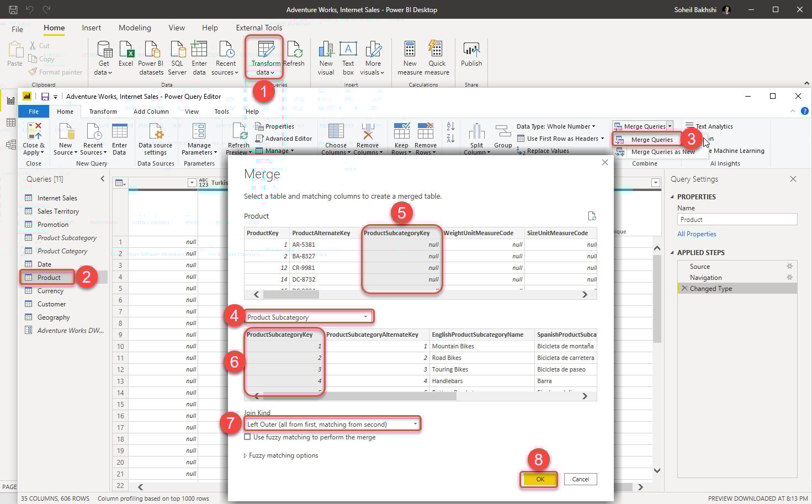
Task: Click Cancel in Merge dialog
Action: (x=580, y=479)
